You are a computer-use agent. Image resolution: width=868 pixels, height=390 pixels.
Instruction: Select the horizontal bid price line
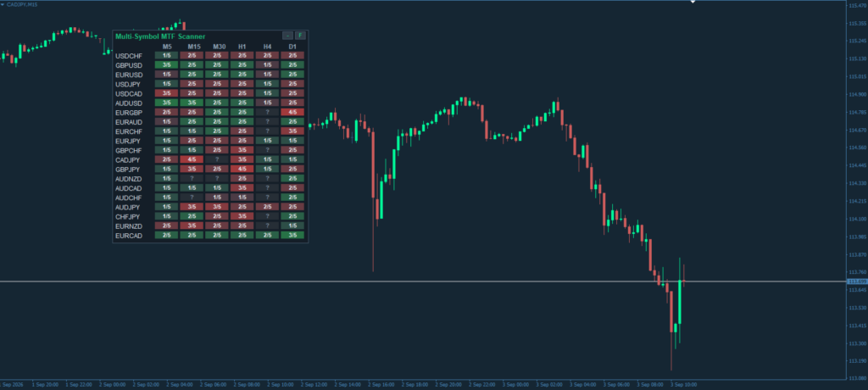click(424, 281)
